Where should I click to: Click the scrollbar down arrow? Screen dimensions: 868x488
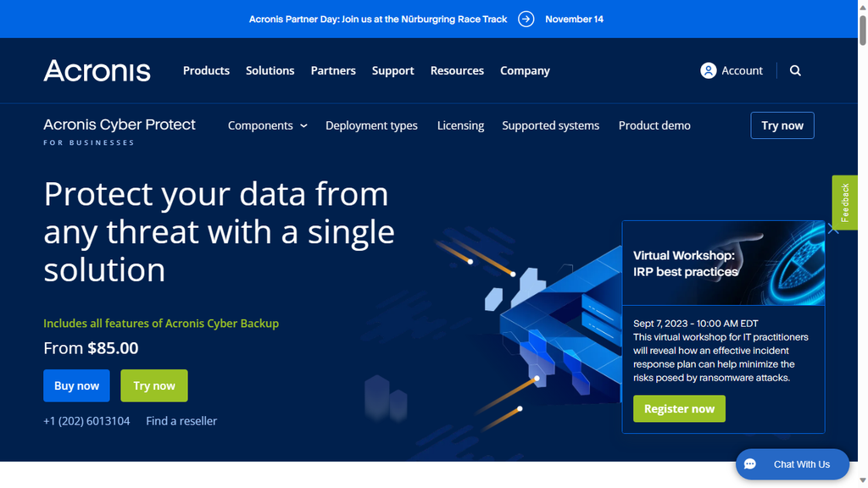[x=862, y=480]
